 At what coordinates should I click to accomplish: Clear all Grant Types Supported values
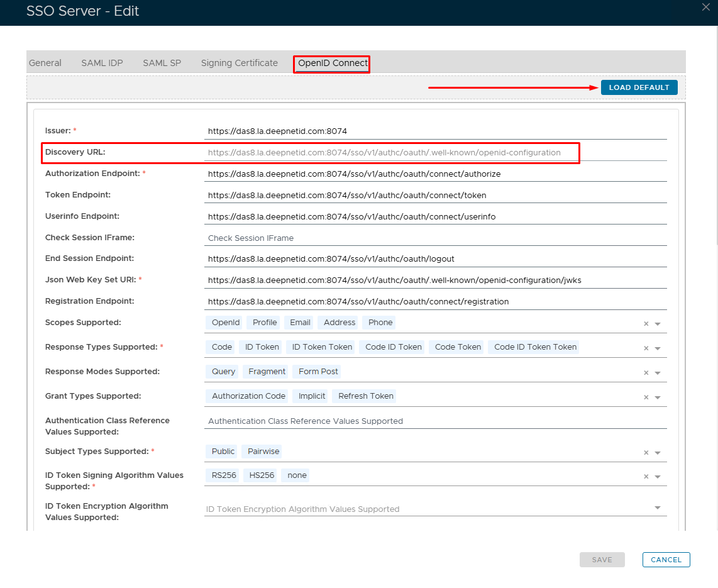tap(646, 397)
